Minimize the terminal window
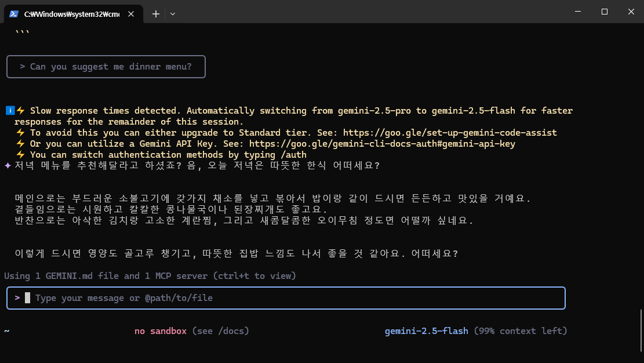 click(x=578, y=12)
